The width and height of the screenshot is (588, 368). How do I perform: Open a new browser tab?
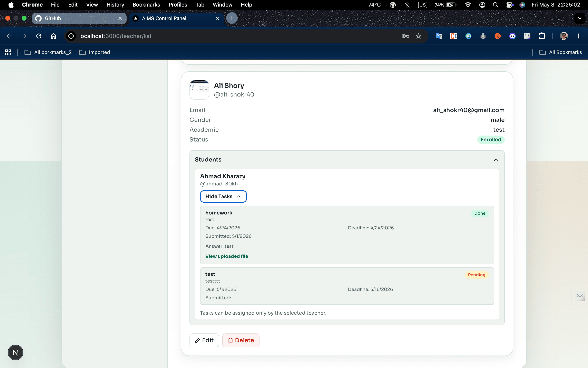[x=232, y=18]
